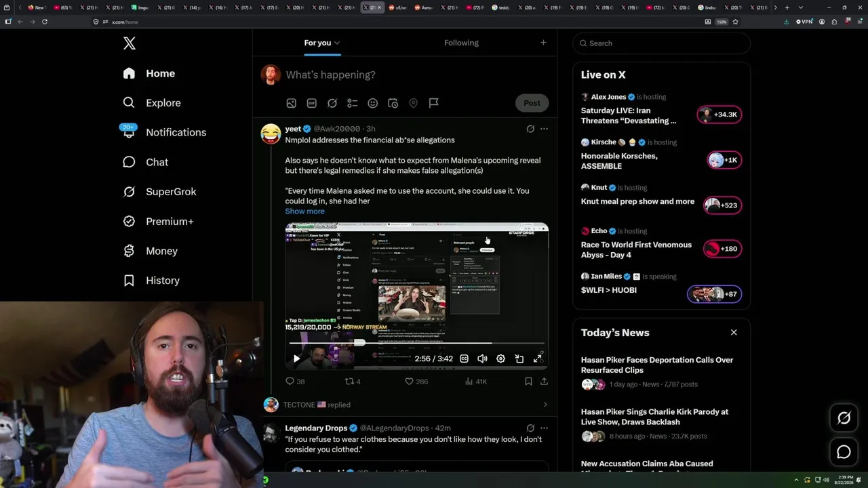Open Notifications in the sidebar
Screen dimensions: 868x488
tap(164, 132)
